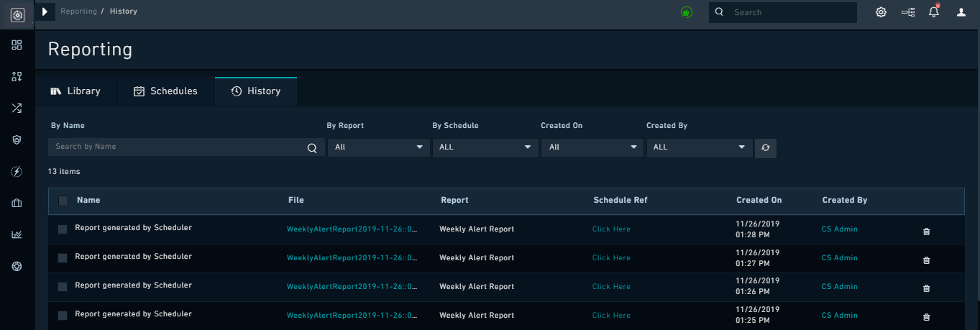Delete the 01:27 PM report row
The image size is (980, 330).
pyautogui.click(x=926, y=260)
